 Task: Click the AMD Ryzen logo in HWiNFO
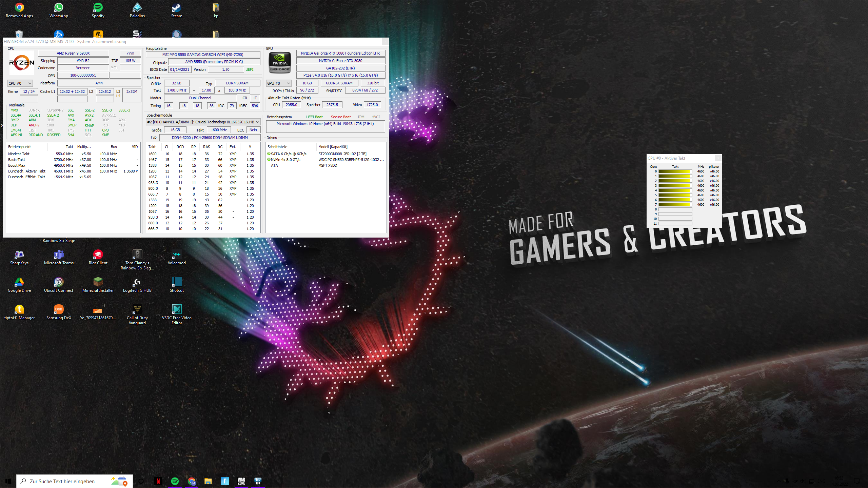coord(21,63)
